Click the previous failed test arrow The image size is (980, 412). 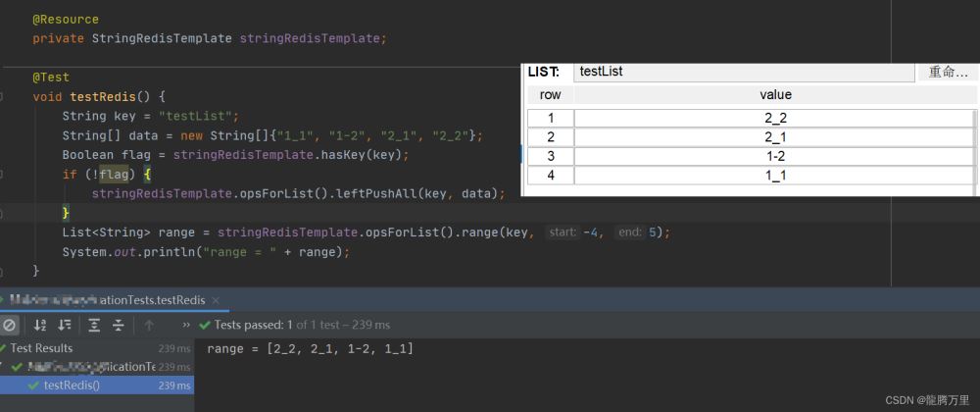tap(149, 325)
